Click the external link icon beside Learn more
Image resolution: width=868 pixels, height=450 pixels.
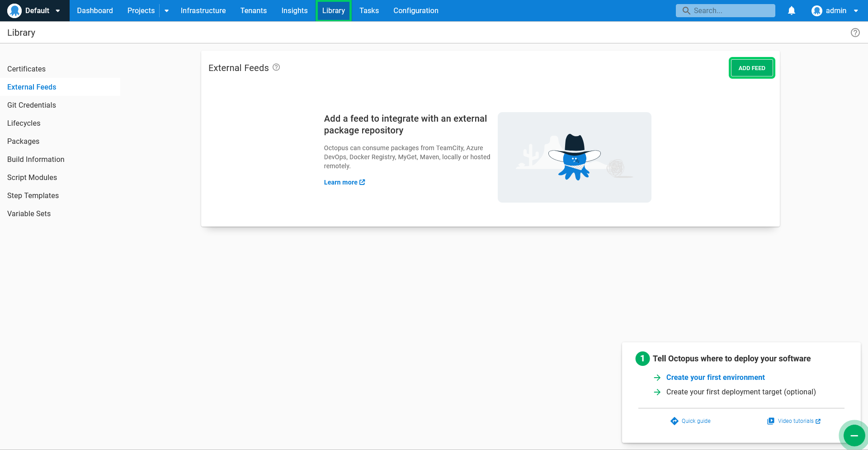point(362,182)
